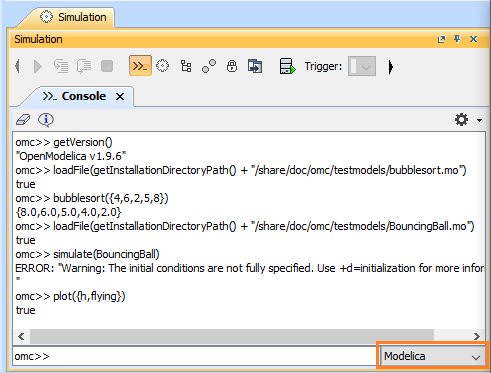The width and height of the screenshot is (491, 373).
Task: Click the simulate(BouncingBall) command line
Action: click(x=87, y=254)
